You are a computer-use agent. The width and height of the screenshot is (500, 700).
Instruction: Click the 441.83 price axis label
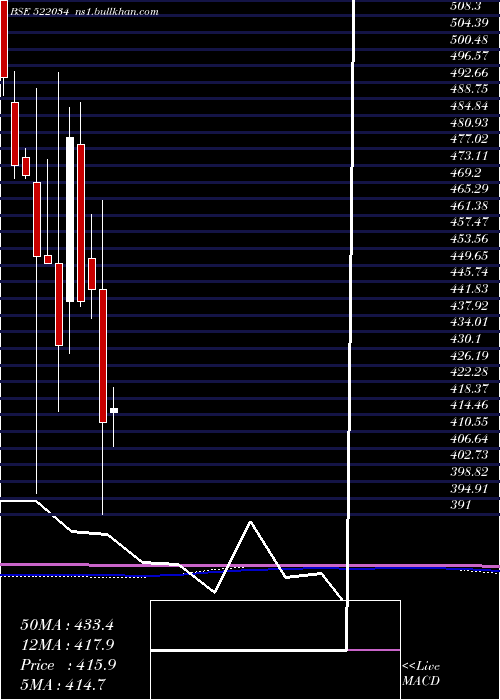pos(469,289)
